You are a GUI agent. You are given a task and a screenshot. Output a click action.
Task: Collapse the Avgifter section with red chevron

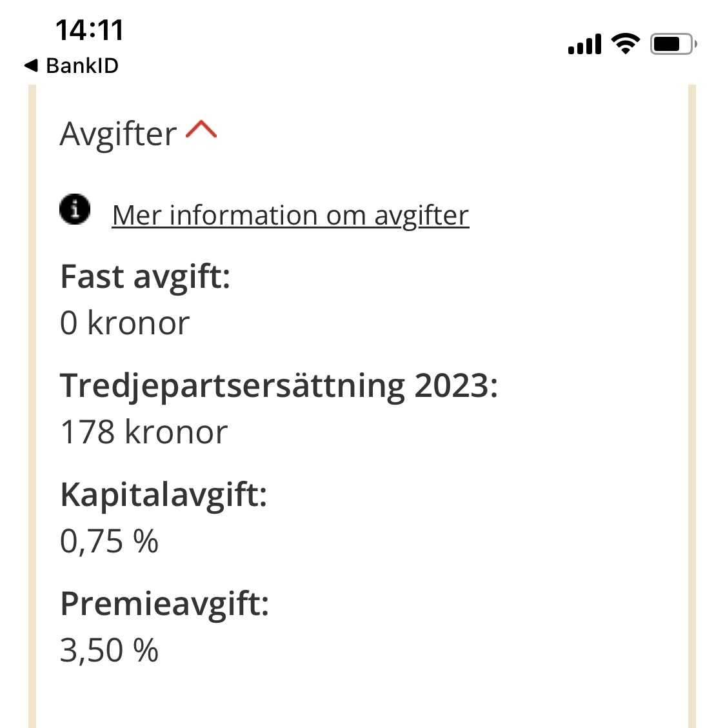pyautogui.click(x=201, y=131)
